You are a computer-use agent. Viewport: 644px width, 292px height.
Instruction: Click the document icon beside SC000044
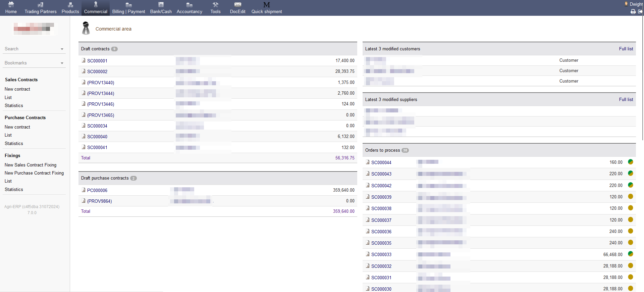(368, 162)
